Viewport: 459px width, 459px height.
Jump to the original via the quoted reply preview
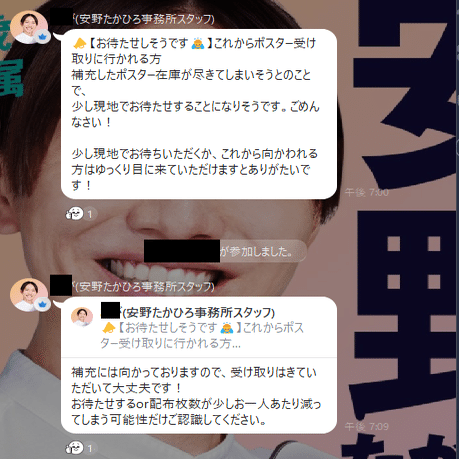click(199, 327)
